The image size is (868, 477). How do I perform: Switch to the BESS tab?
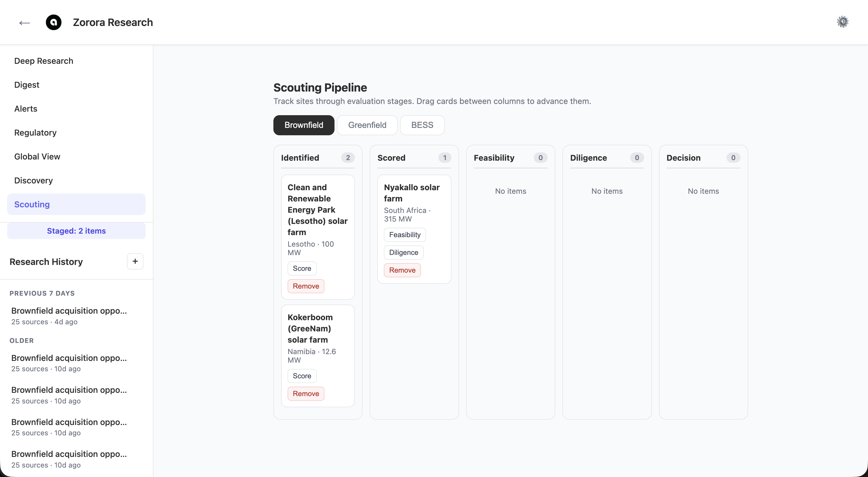point(422,125)
